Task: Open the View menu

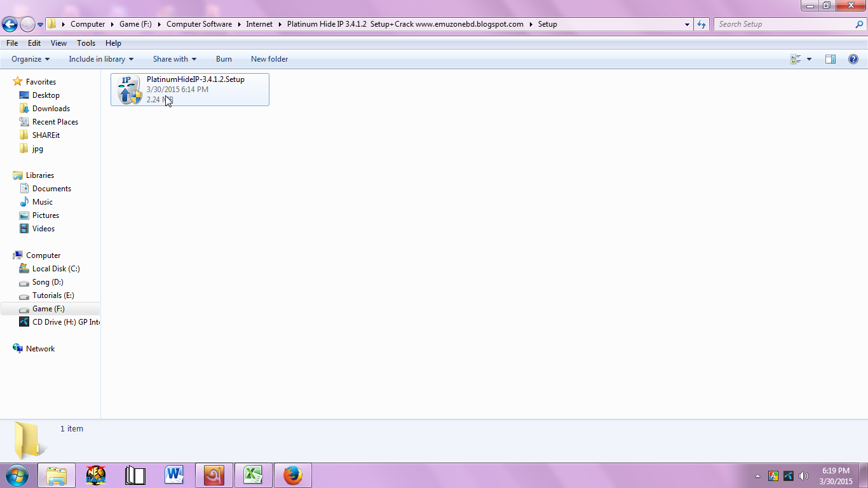Action: pyautogui.click(x=58, y=43)
